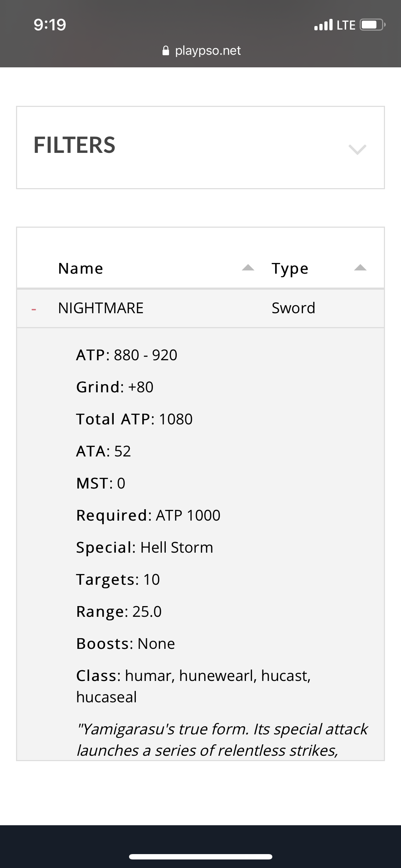This screenshot has width=401, height=868.
Task: Open the playpso.net address bar
Action: coord(207,51)
